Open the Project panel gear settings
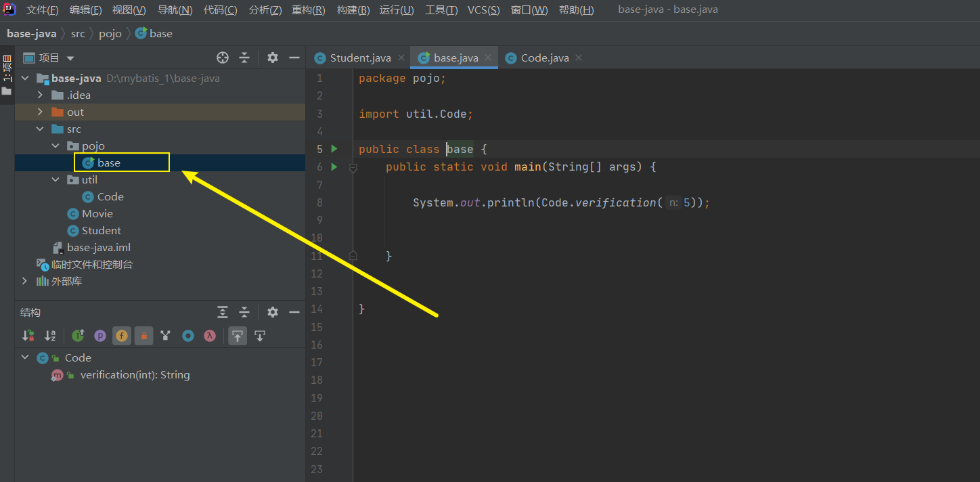 [x=273, y=58]
